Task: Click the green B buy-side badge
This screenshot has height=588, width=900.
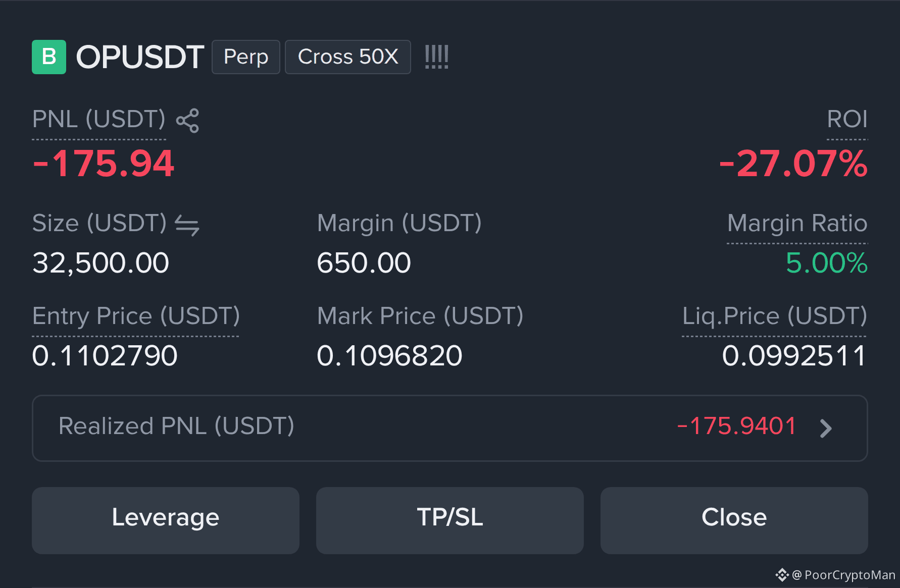Action: coord(49,57)
